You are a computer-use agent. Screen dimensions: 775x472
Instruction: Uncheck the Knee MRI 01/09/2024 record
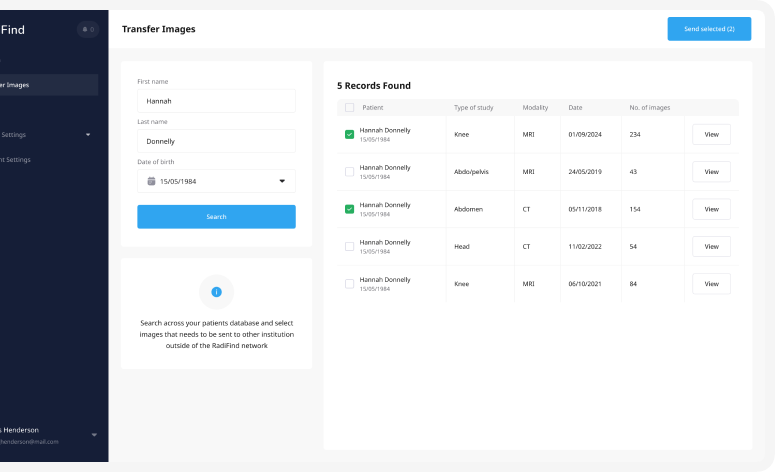[349, 134]
